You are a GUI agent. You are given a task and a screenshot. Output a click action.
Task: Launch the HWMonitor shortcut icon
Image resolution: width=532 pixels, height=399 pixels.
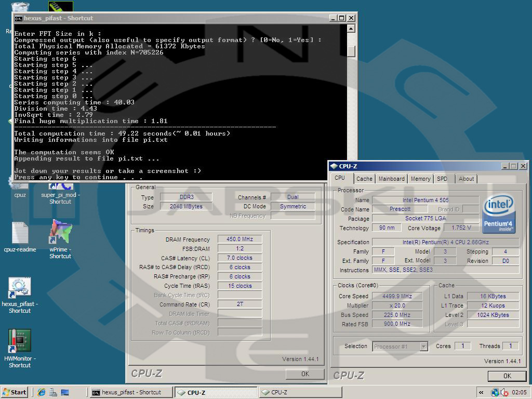click(x=20, y=341)
